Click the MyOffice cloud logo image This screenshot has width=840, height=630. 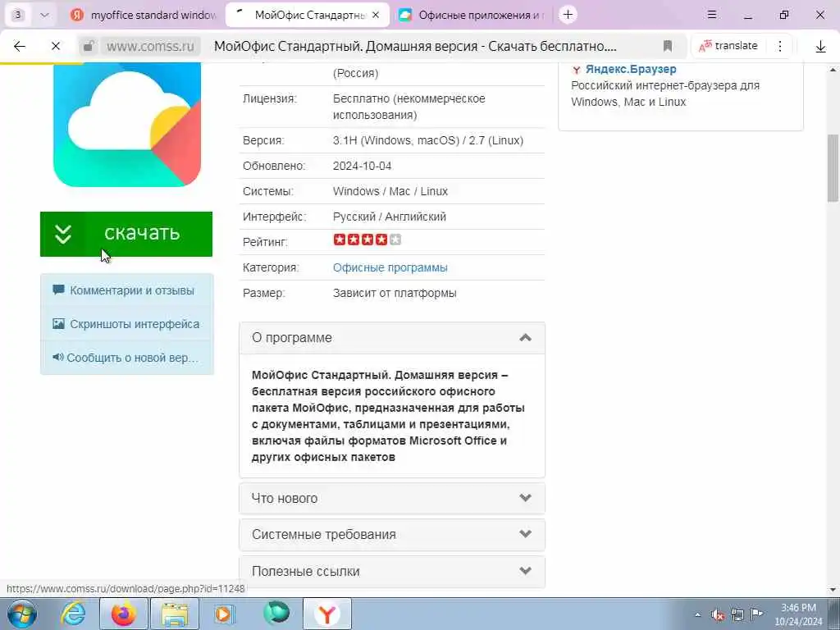[127, 125]
